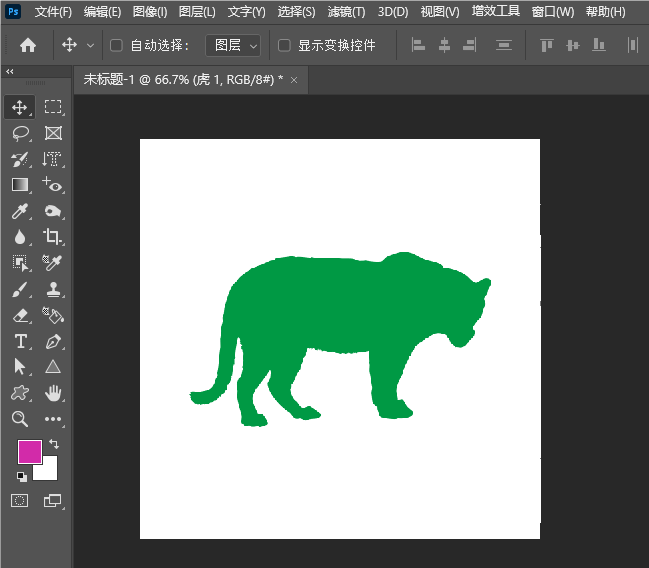Select the Path Selection arrow tool
649x568 pixels.
click(20, 367)
